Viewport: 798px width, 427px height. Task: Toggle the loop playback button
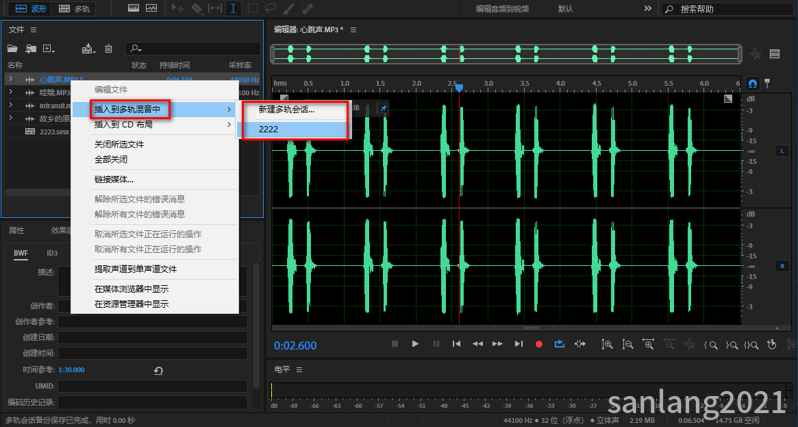coord(560,344)
